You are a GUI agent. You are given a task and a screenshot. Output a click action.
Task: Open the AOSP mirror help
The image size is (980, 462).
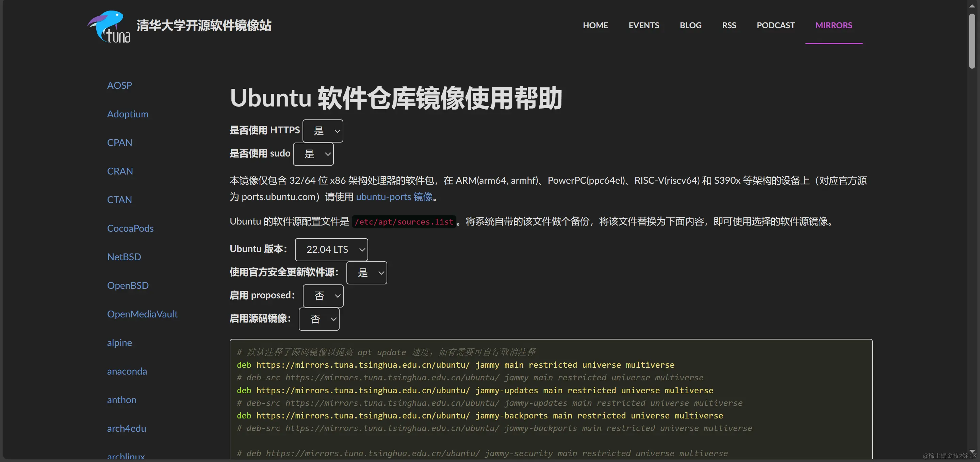[119, 85]
